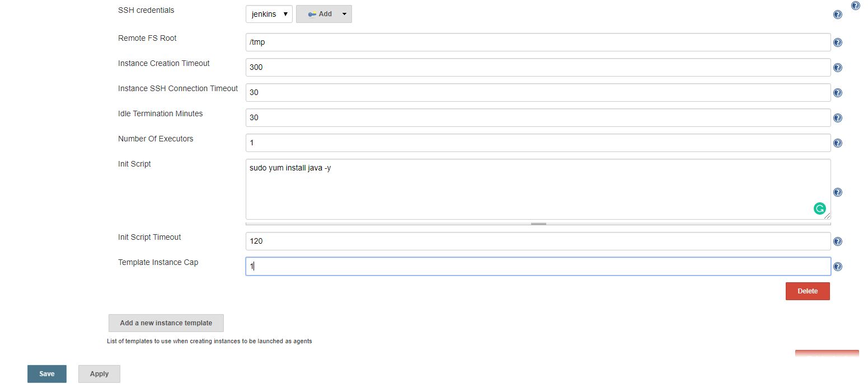Open help for Idle Termination Minutes
Viewport: 868px width, 384px height.
838,118
